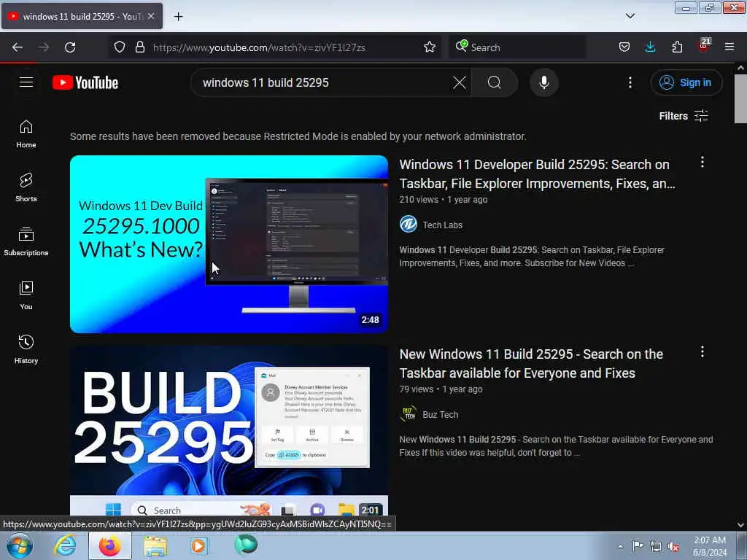Viewport: 747px width, 560px height.
Task: Go back with the browser back arrow
Action: (18, 47)
